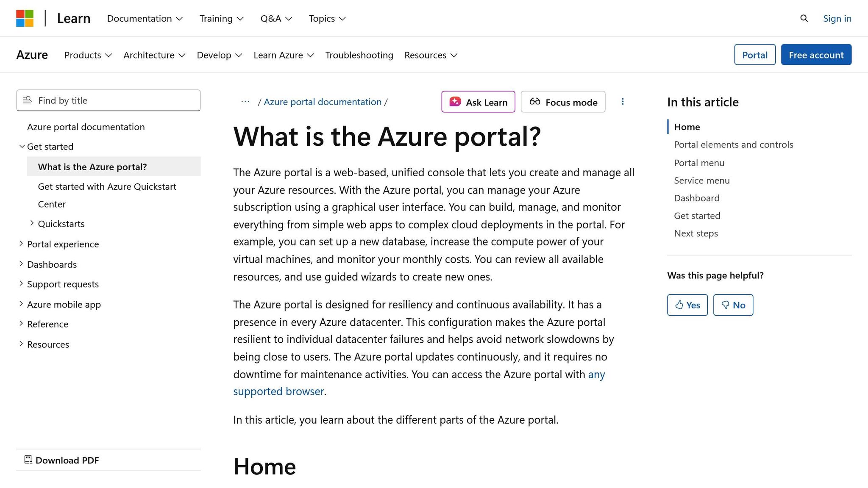Open the Develop dropdown
This screenshot has width=868, height=488.
(x=219, y=55)
